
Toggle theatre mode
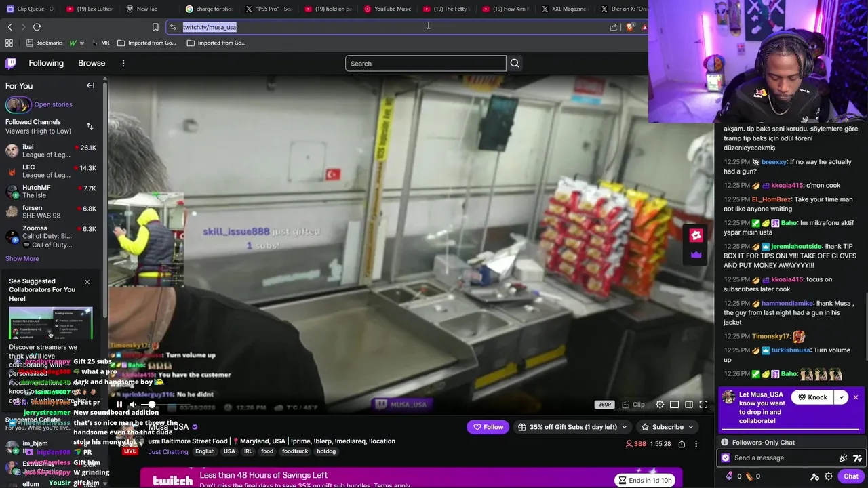(x=689, y=405)
